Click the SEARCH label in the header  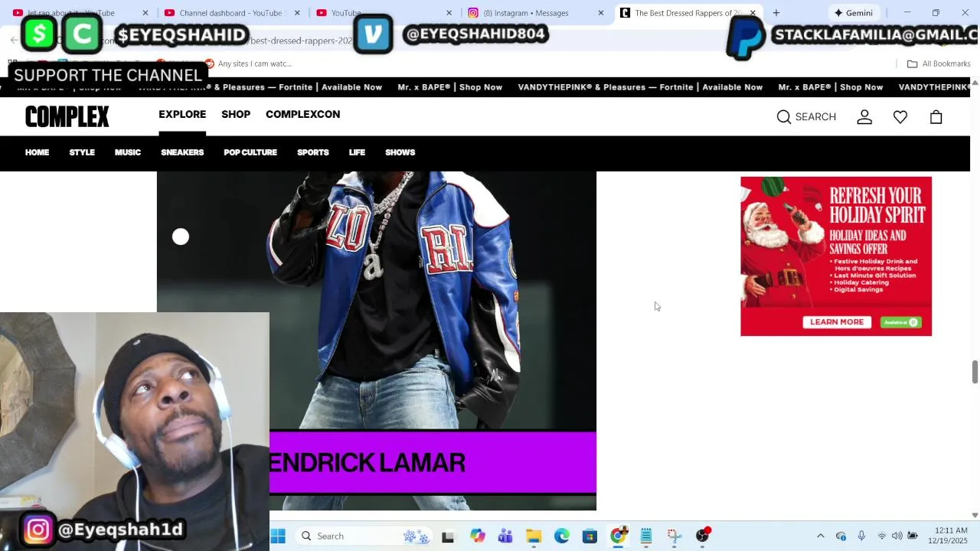(815, 117)
